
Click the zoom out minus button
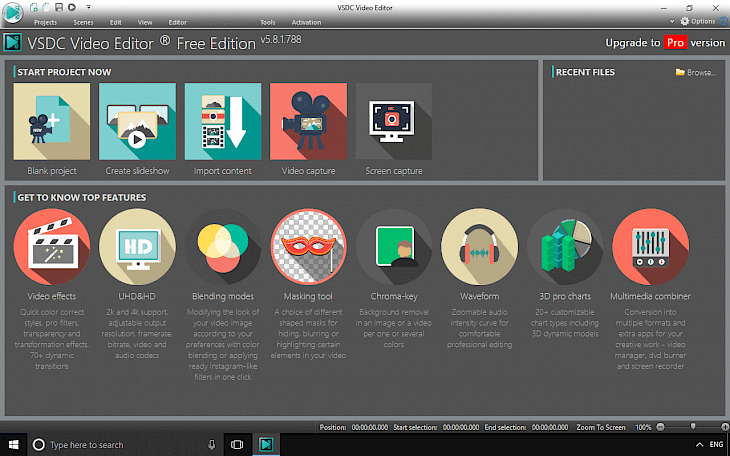660,427
